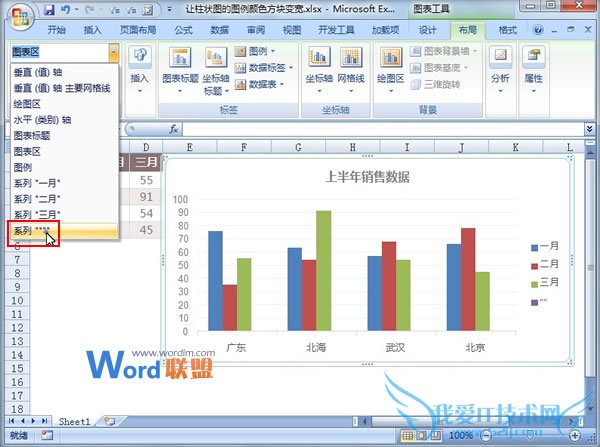This screenshot has width=600, height=447.
Task: Open the Formulas (公式) tab
Action: point(183,30)
